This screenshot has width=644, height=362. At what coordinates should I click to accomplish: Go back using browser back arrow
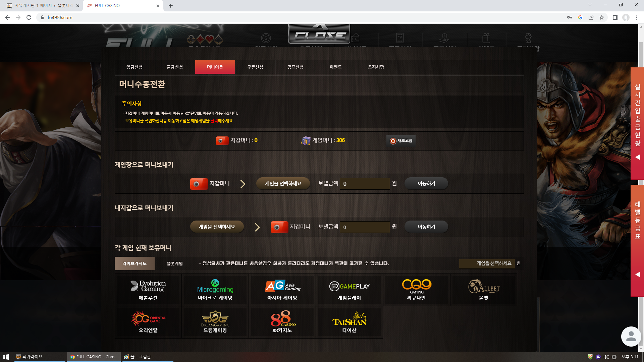tap(7, 17)
